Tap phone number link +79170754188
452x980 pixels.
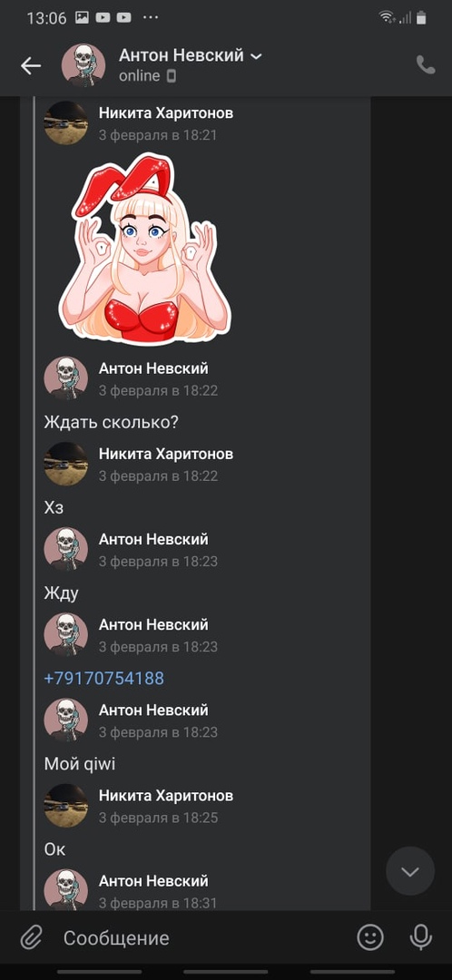103,678
